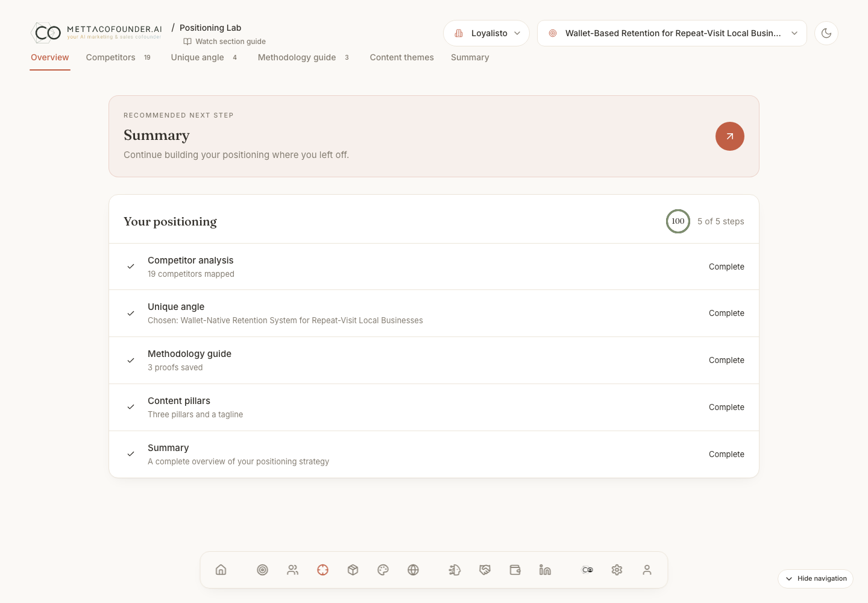This screenshot has height=603, width=868.
Task: Click the globe website icon in bottom navigation
Action: [414, 570]
